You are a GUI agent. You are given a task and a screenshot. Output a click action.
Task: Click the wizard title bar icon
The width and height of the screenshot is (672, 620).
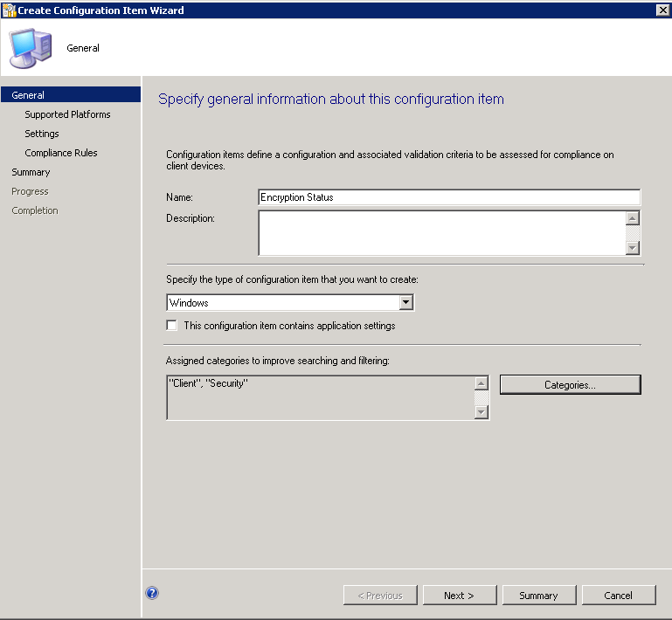[9, 9]
